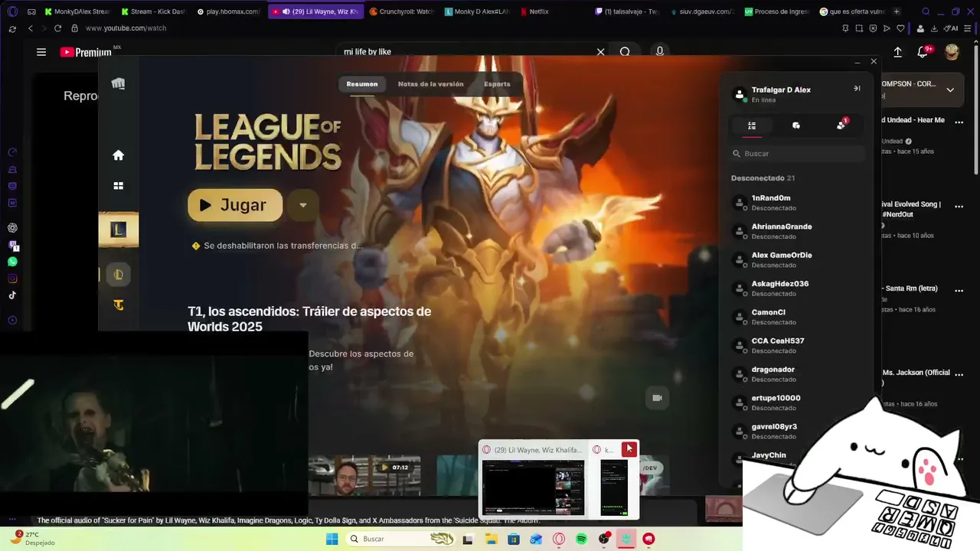Click in the Riot friends Buscar field

[x=799, y=154]
